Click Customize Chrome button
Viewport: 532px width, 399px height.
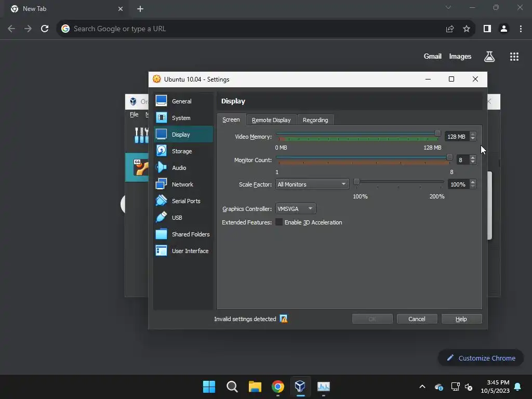[x=481, y=358]
